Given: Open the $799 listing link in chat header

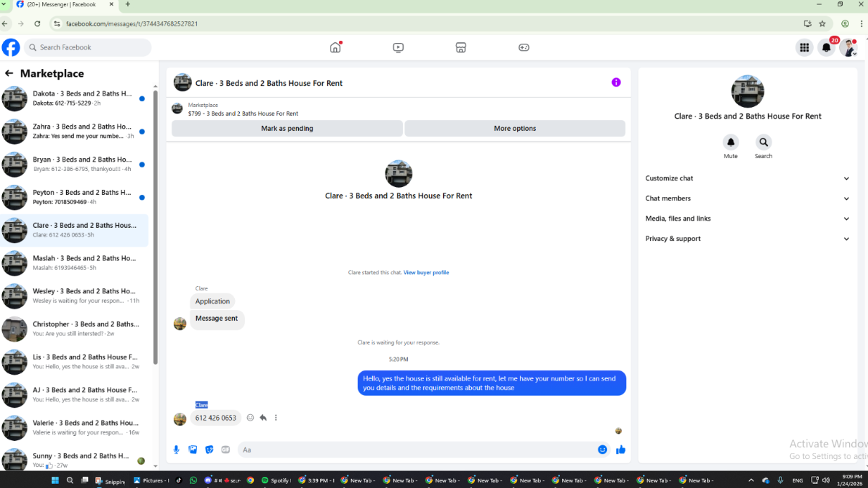Looking at the screenshot, I should 243,114.
